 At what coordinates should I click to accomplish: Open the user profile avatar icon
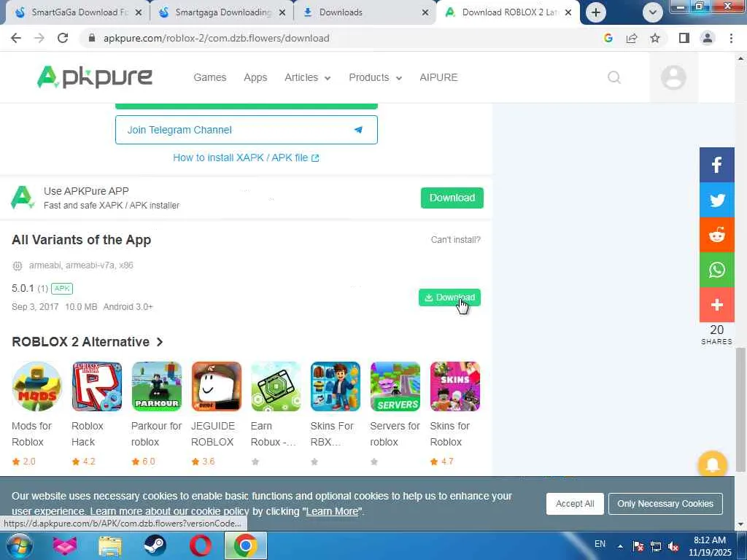tap(673, 77)
